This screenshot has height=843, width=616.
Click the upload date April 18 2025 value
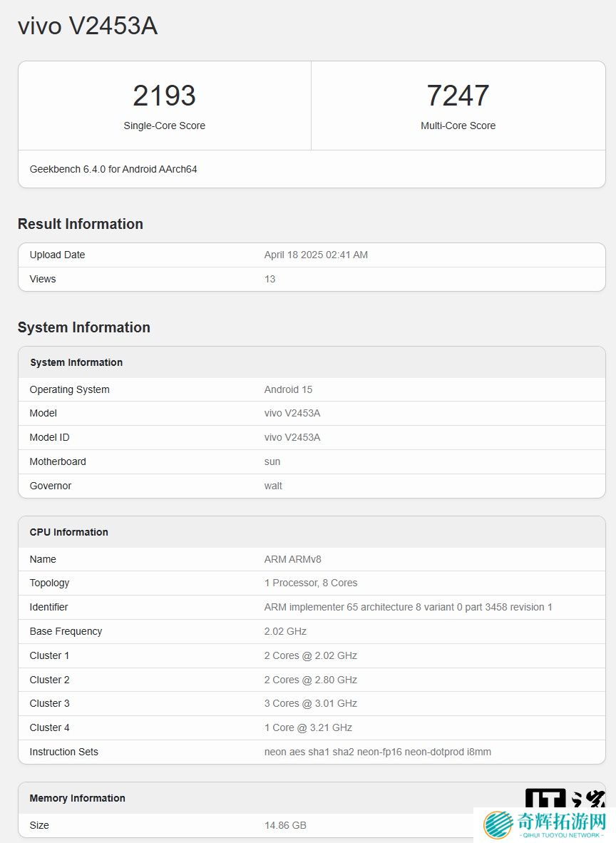click(316, 255)
